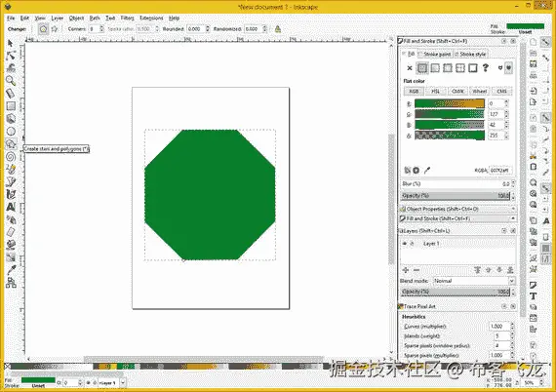This screenshot has height=392, width=556.
Task: Switch to star shape mode
Action: tap(55, 29)
